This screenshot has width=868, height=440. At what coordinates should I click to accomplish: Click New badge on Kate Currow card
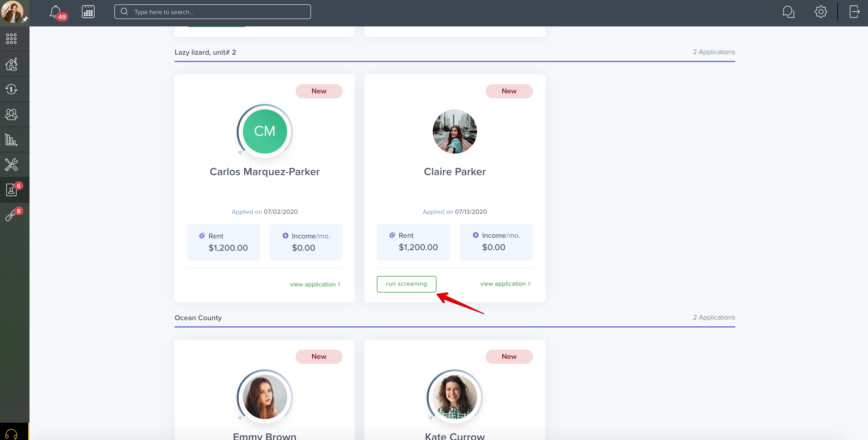pyautogui.click(x=509, y=356)
